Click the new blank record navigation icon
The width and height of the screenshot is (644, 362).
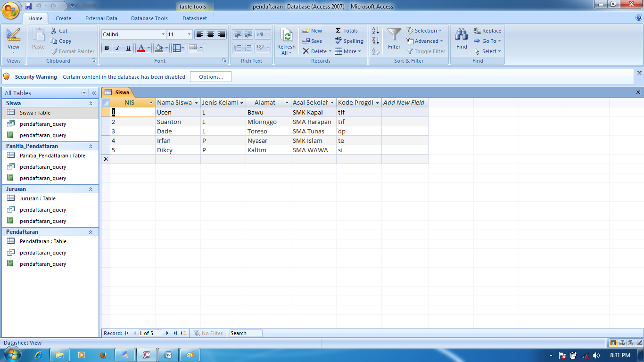183,333
